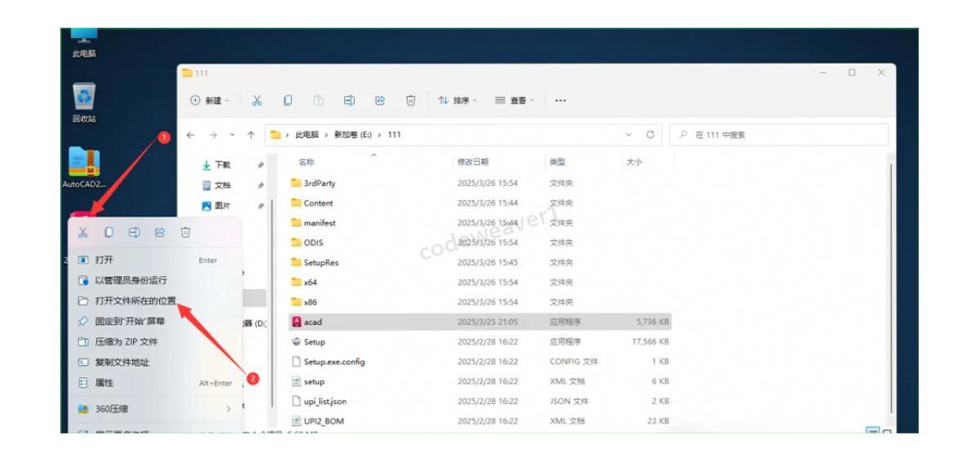
Task: Click the pin icon beside 文档
Action: click(260, 185)
